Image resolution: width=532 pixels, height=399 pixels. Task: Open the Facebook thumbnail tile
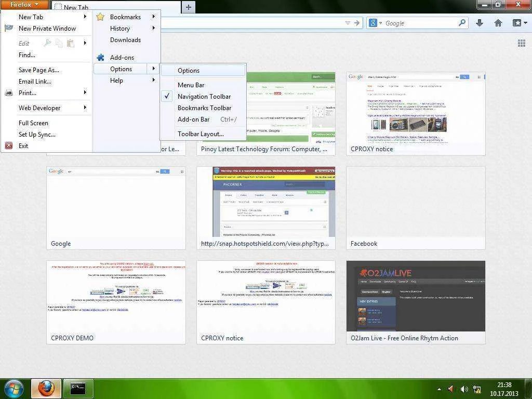(416, 208)
